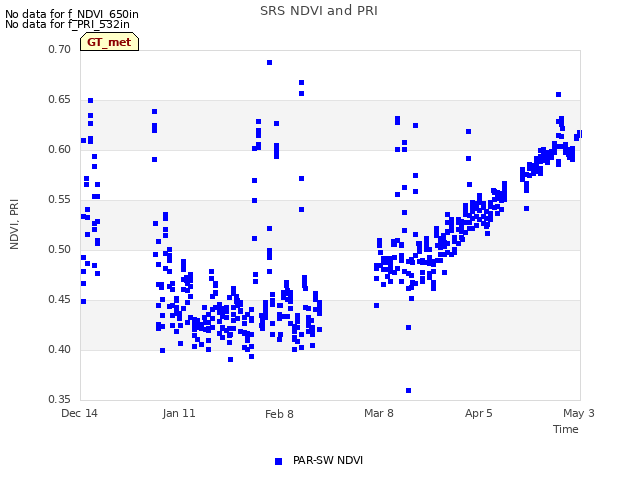
Task: Click the y-axis label NDVI, PRI
Action: (x=14, y=224)
